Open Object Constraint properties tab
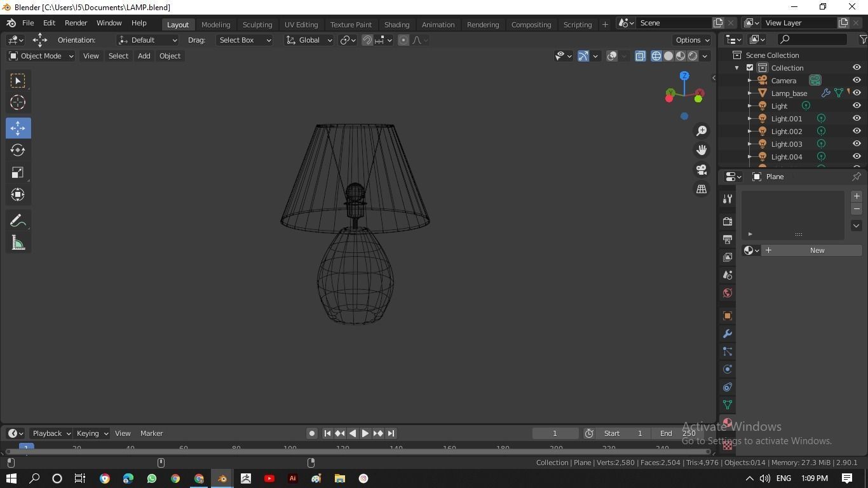868x488 pixels. [728, 387]
